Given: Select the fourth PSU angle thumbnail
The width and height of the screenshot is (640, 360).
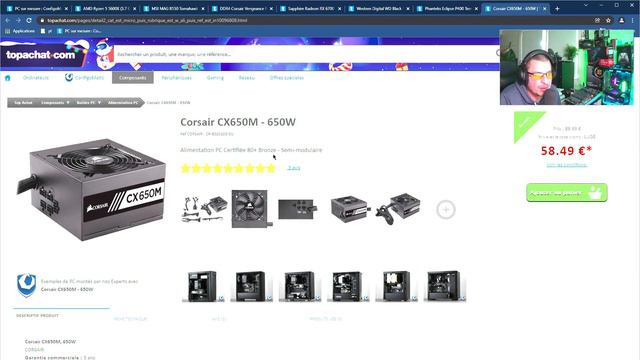Looking at the screenshot, I should click(x=350, y=209).
